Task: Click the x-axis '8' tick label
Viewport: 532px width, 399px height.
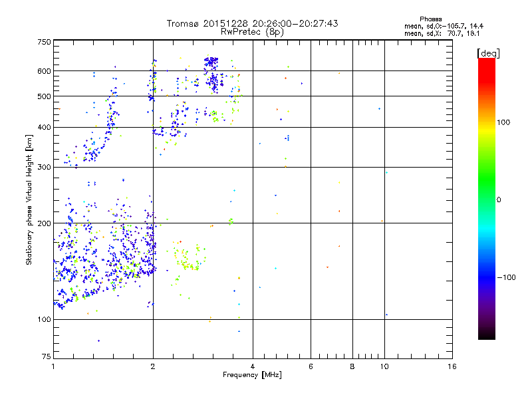Action: [x=352, y=366]
